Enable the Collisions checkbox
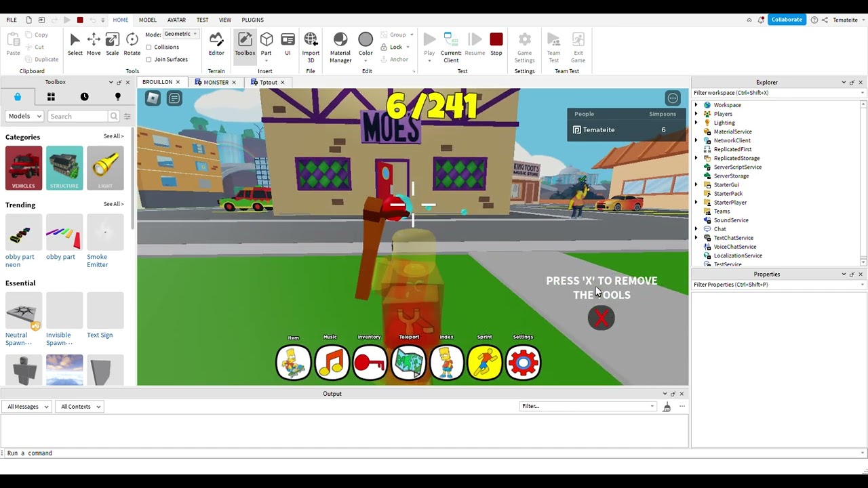 pos(149,47)
